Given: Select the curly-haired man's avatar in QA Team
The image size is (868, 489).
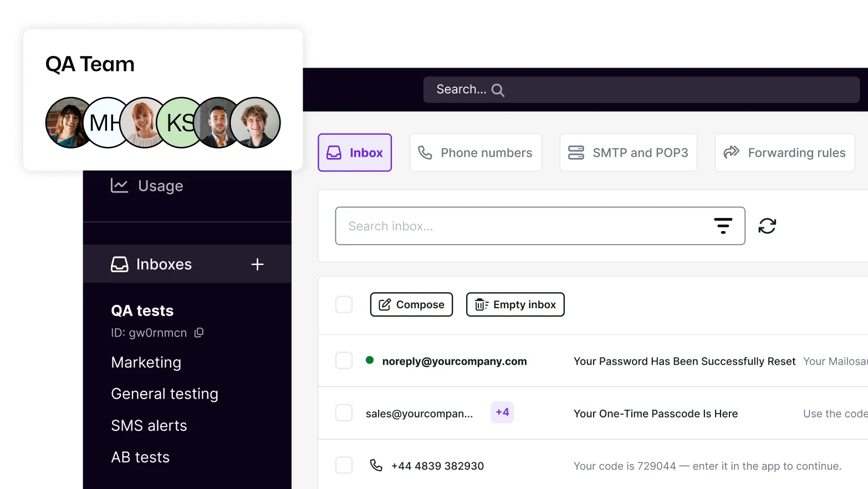Looking at the screenshot, I should (x=256, y=123).
